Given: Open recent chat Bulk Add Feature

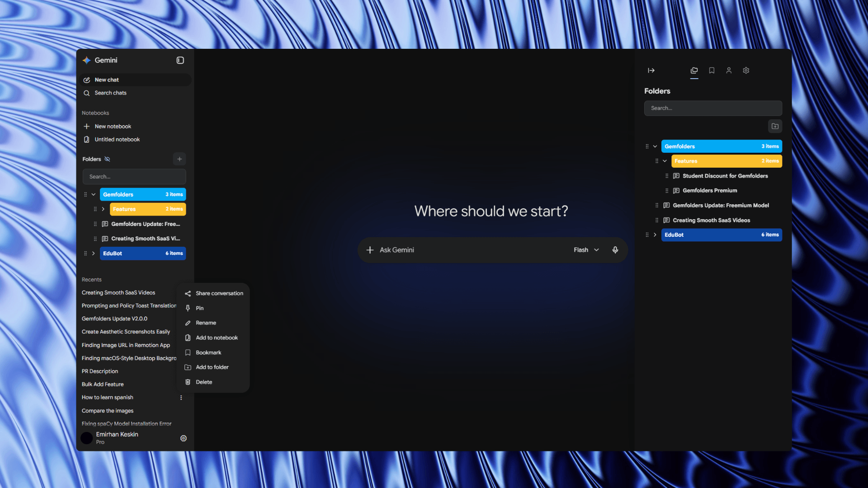Looking at the screenshot, I should pos(103,384).
